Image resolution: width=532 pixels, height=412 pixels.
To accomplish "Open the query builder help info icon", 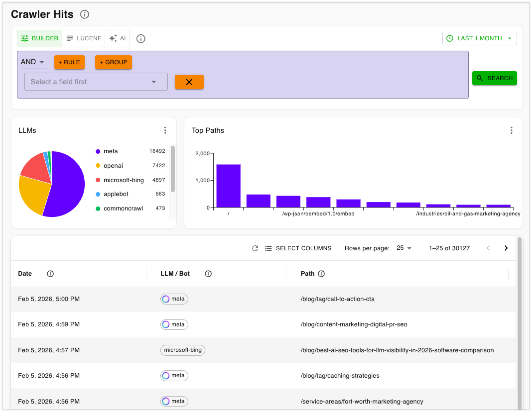I will [141, 39].
